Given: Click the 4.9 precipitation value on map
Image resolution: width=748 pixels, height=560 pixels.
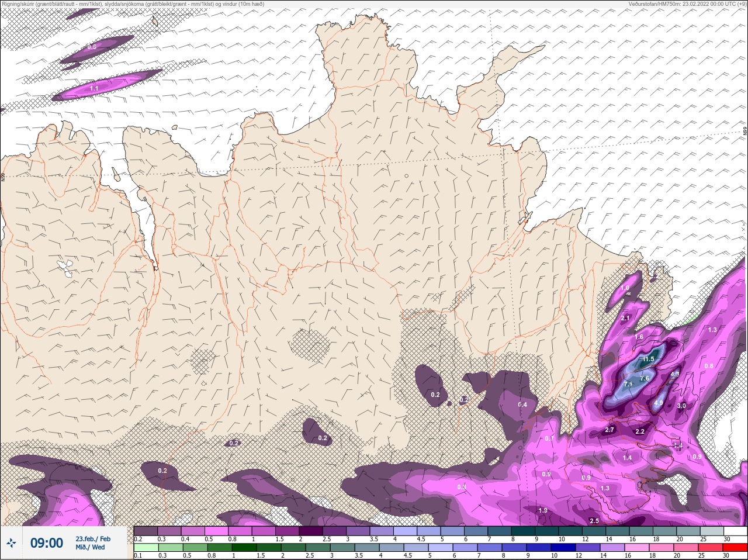Looking at the screenshot, I should tap(659, 403).
